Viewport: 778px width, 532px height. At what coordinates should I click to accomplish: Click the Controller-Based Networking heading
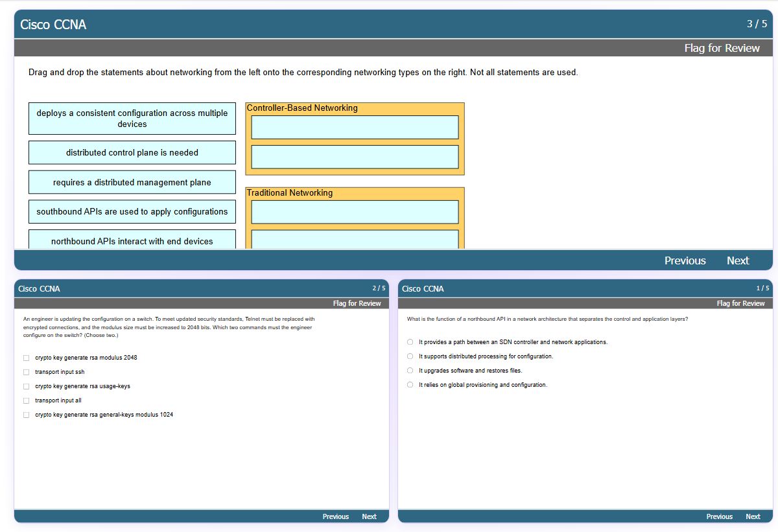[302, 108]
